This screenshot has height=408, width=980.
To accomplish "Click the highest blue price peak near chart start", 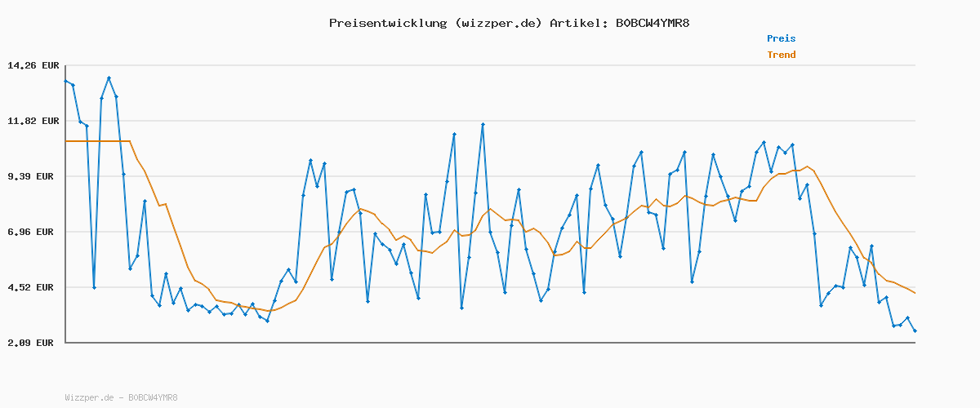I will (x=109, y=78).
